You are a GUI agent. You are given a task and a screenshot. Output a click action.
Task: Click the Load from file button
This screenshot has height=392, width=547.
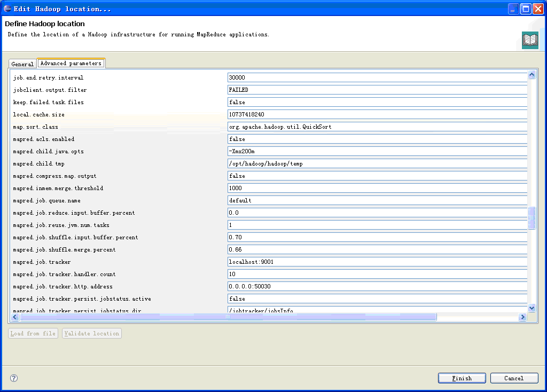coord(33,333)
